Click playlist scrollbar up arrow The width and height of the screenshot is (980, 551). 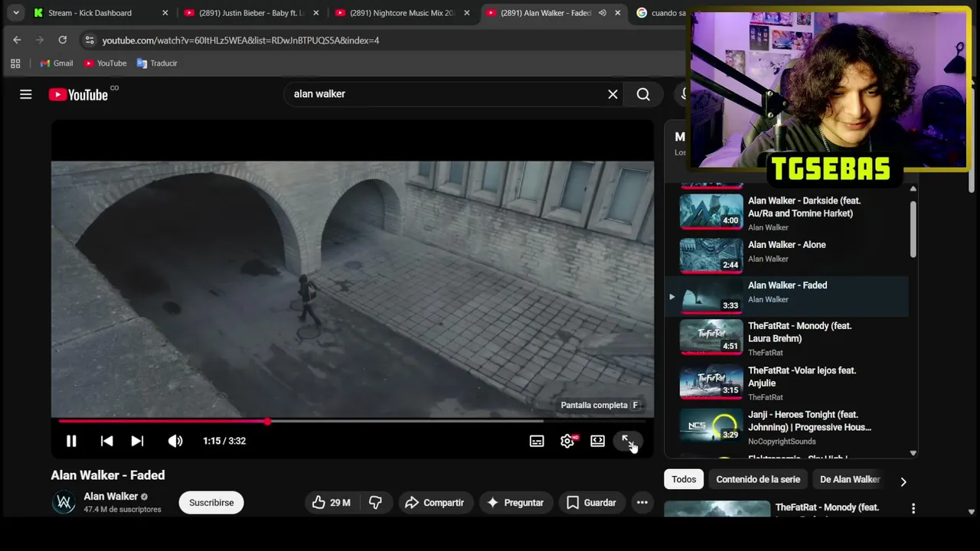(x=913, y=189)
